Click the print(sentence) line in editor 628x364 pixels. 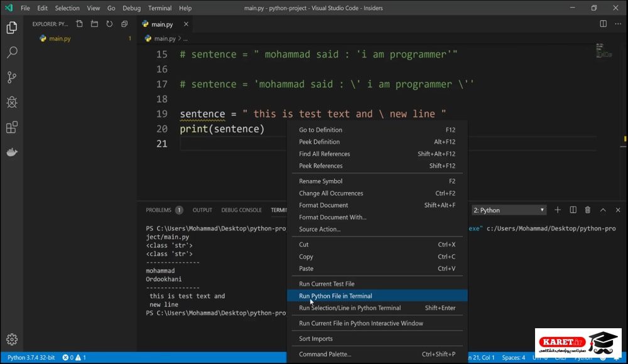[x=222, y=129]
